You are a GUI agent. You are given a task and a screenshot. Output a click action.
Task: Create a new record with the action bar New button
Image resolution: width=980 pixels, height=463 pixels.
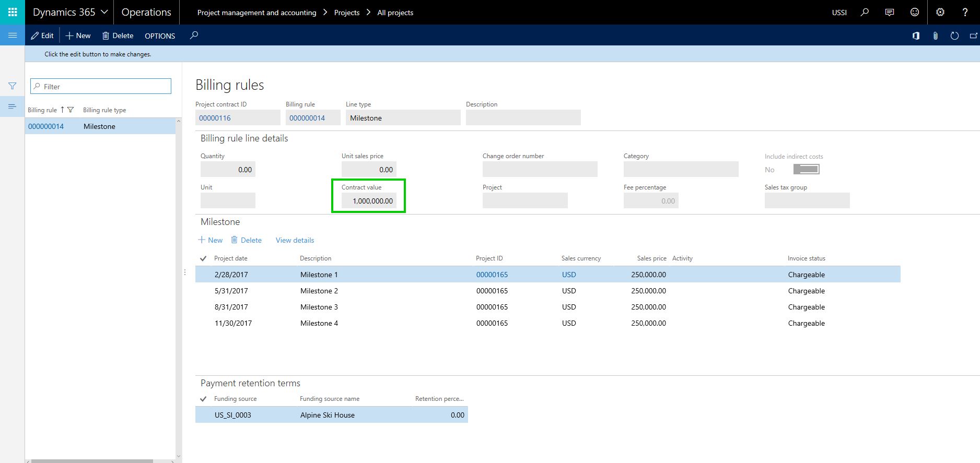[78, 35]
